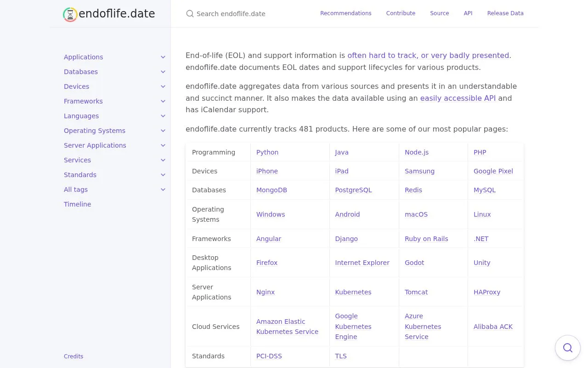The width and height of the screenshot is (588, 368).
Task: Expand the Devices category chevron
Action: (163, 86)
